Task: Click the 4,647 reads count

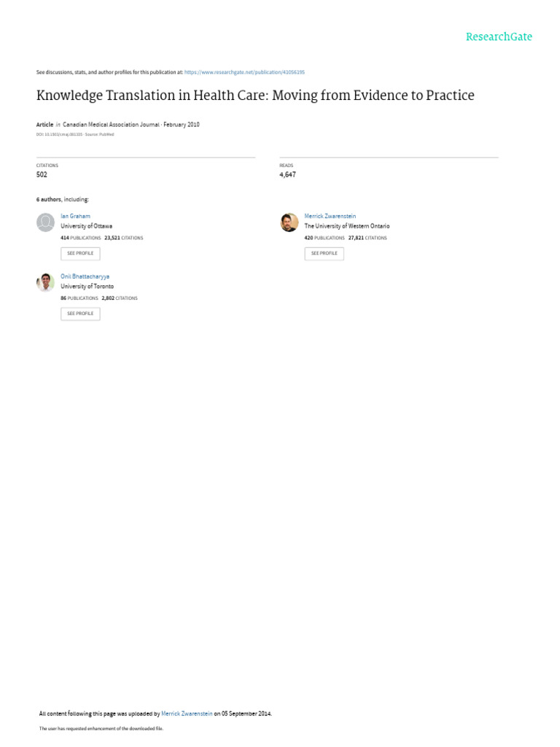Action: [x=287, y=175]
